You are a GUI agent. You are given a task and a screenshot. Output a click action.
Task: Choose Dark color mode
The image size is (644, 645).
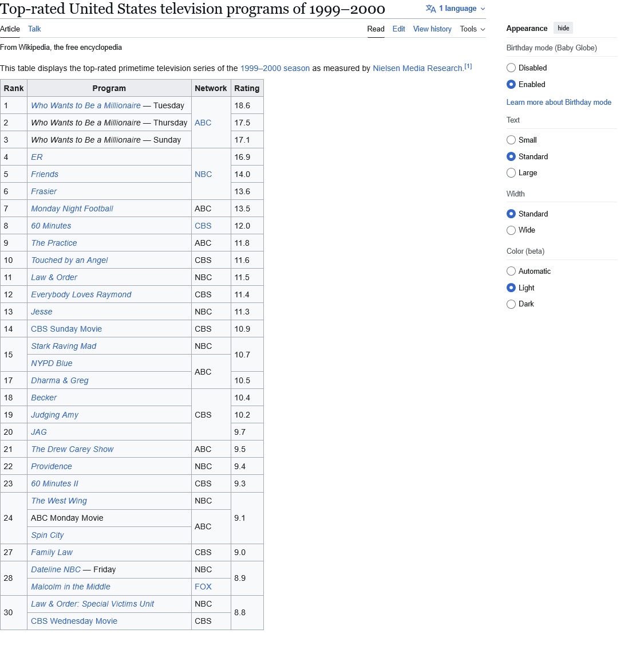[x=511, y=304]
